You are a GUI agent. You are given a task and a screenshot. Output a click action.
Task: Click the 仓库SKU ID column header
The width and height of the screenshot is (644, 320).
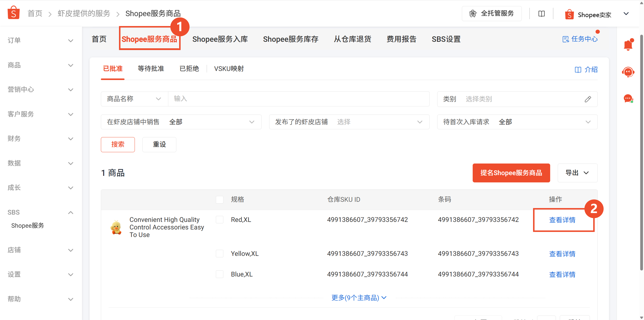344,199
